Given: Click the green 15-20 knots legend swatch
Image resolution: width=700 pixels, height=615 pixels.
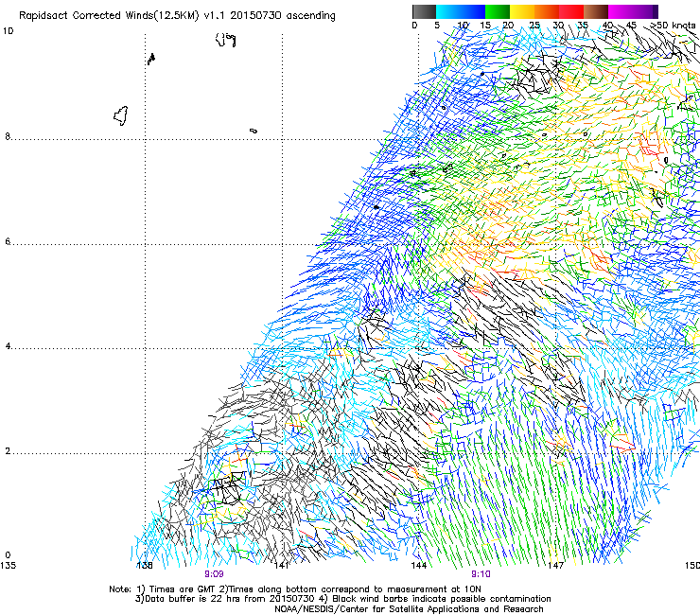Looking at the screenshot, I should coord(498,11).
